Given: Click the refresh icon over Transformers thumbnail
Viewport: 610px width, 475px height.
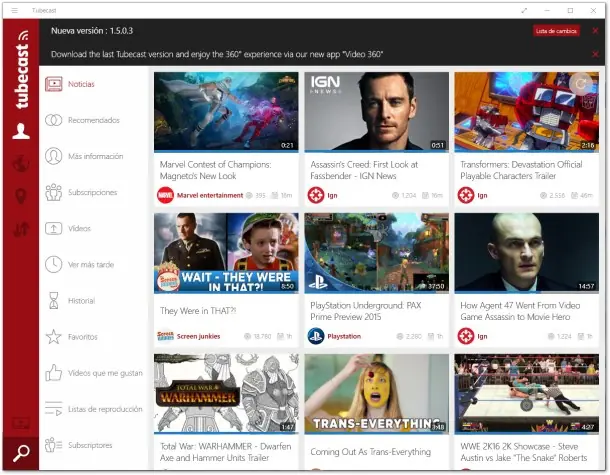Looking at the screenshot, I should [580, 84].
